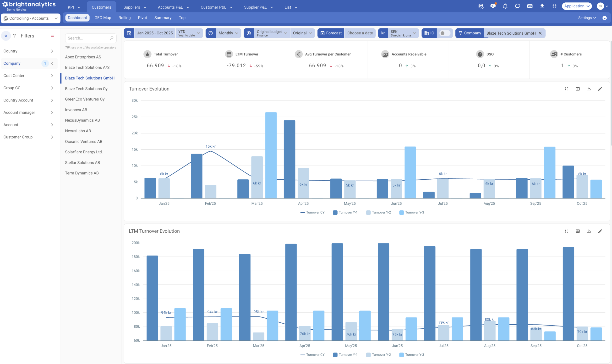Screen dimensions: 612x364
Task: Collapse filters panel with double-arrow icon
Action: click(x=6, y=36)
